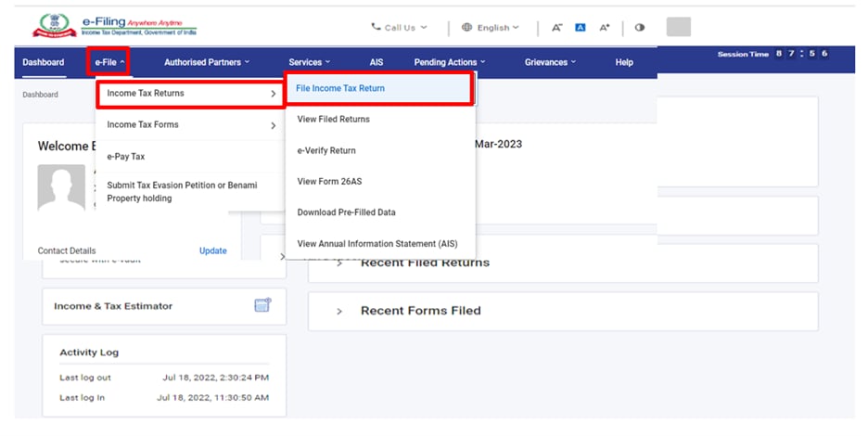The width and height of the screenshot is (868, 436).
Task: Select File Income Tax Return option
Action: pos(340,88)
